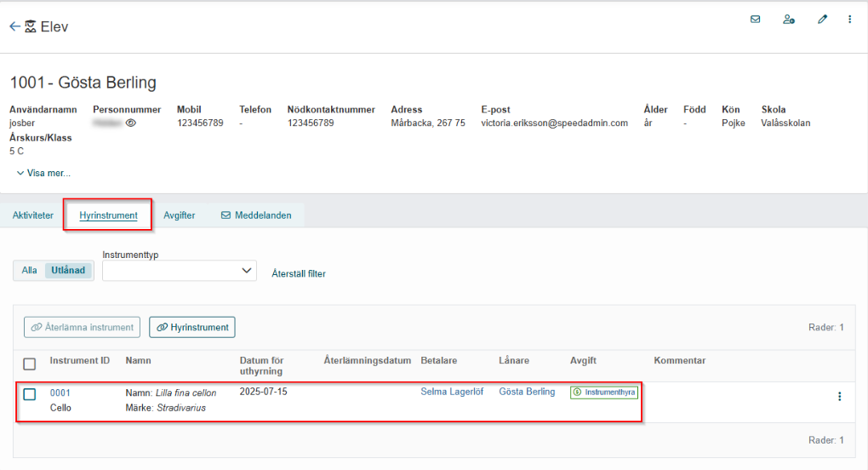868x470 pixels.
Task: Open the Avgifter tab
Action: pyautogui.click(x=180, y=215)
